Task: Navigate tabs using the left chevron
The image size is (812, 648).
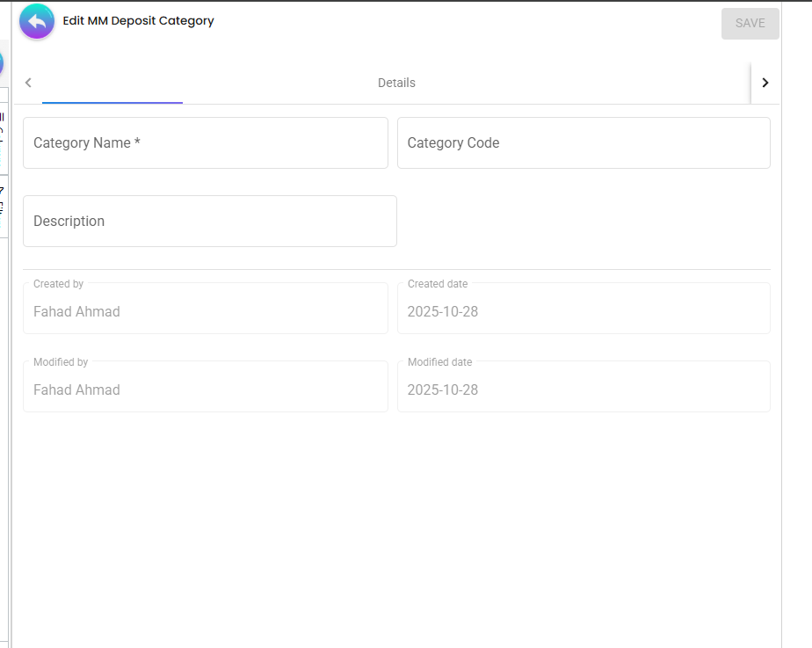Action: 28,82
